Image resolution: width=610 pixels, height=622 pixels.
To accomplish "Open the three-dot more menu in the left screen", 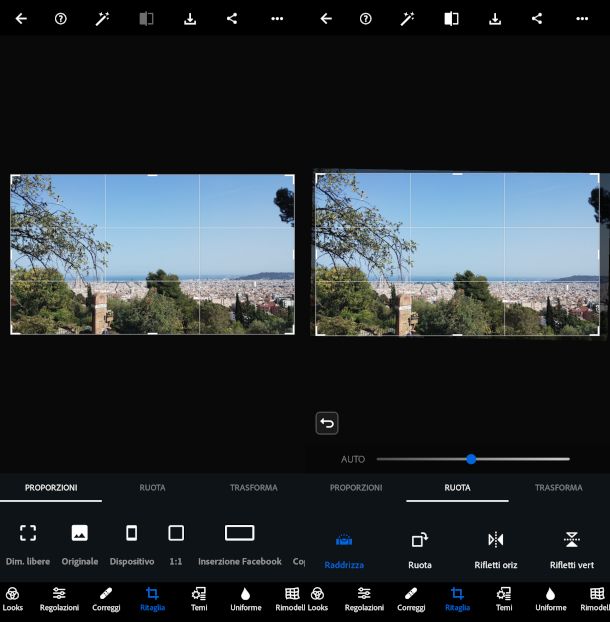I will click(x=277, y=19).
